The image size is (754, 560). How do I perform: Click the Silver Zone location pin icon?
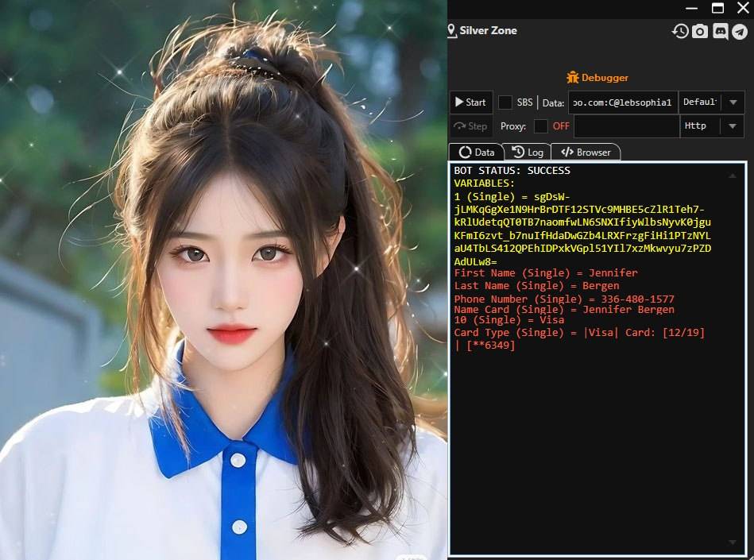pos(451,31)
